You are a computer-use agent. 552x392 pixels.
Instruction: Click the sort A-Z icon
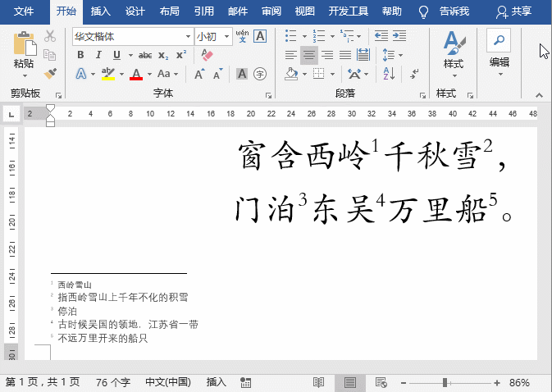[x=389, y=74]
